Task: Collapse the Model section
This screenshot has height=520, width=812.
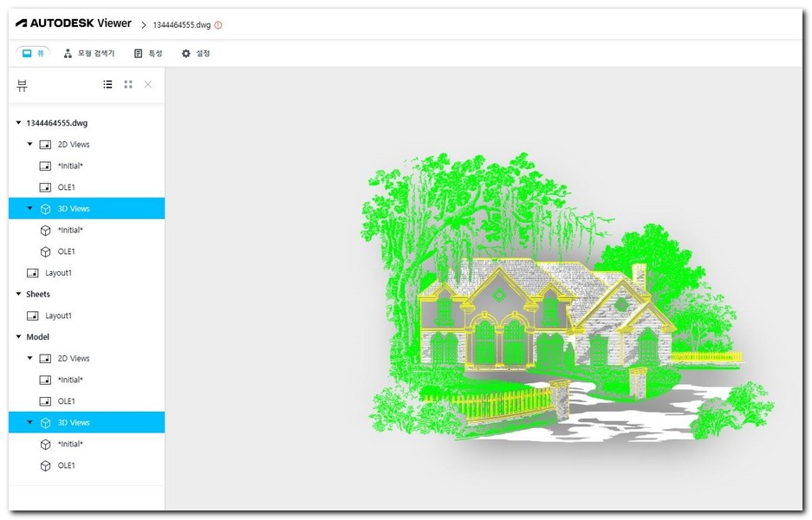Action: click(x=20, y=336)
